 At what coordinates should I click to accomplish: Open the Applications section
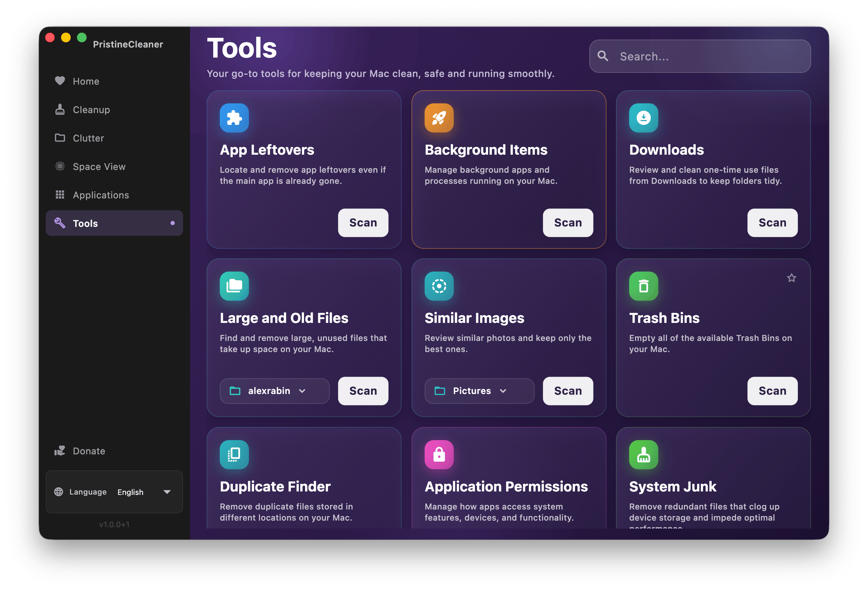click(114, 195)
